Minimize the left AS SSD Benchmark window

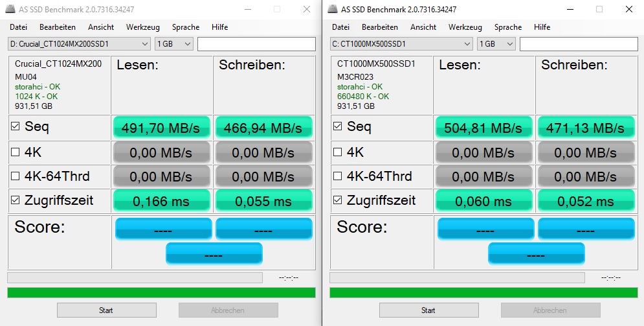[x=248, y=9]
